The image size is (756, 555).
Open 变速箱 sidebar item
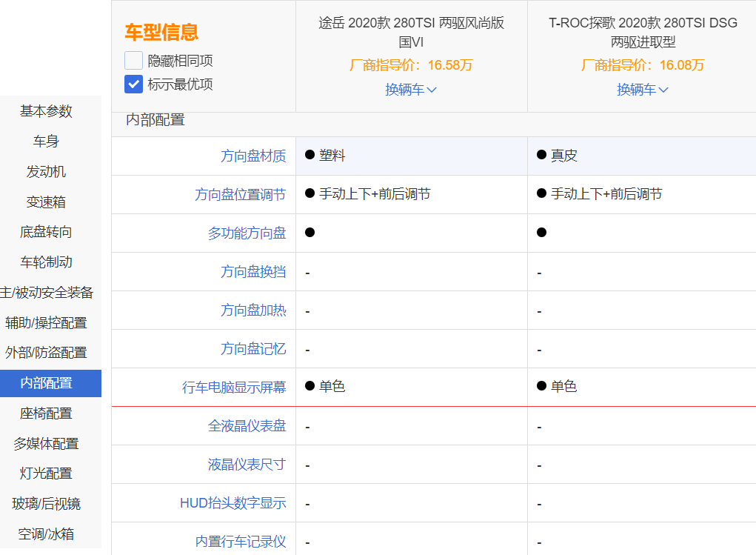[46, 202]
